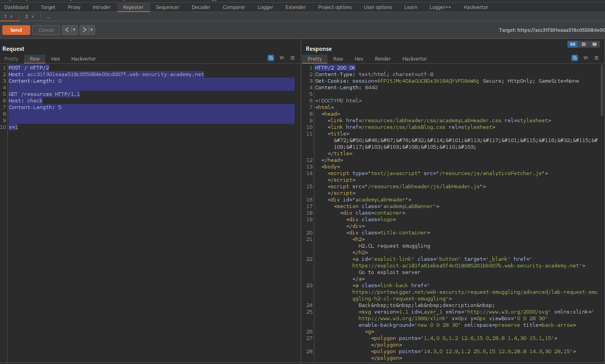Open the Sequencer tab
This screenshot has height=364, width=605.
(168, 7)
